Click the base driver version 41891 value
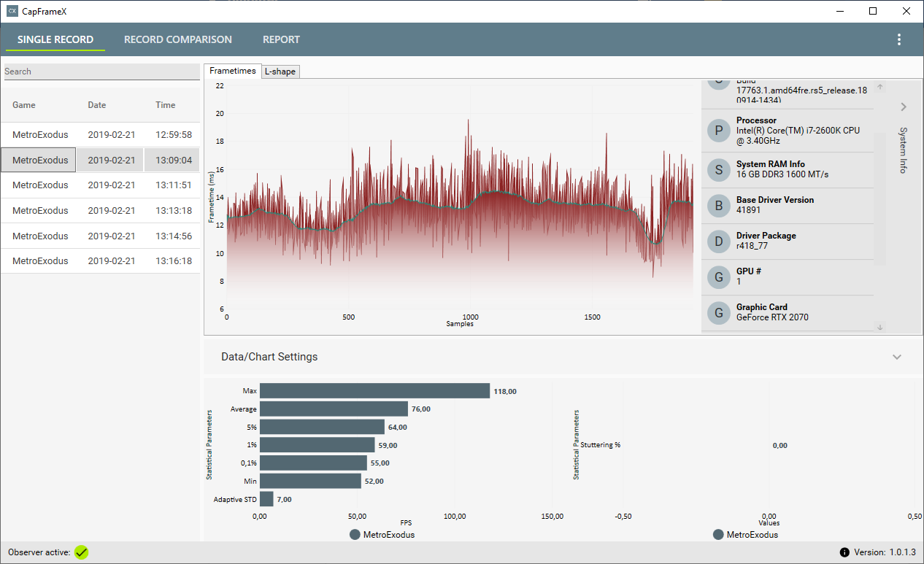This screenshot has height=564, width=924. tap(748, 210)
